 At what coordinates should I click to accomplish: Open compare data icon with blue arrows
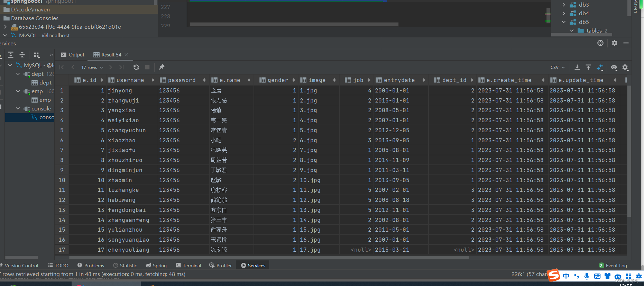[600, 68]
